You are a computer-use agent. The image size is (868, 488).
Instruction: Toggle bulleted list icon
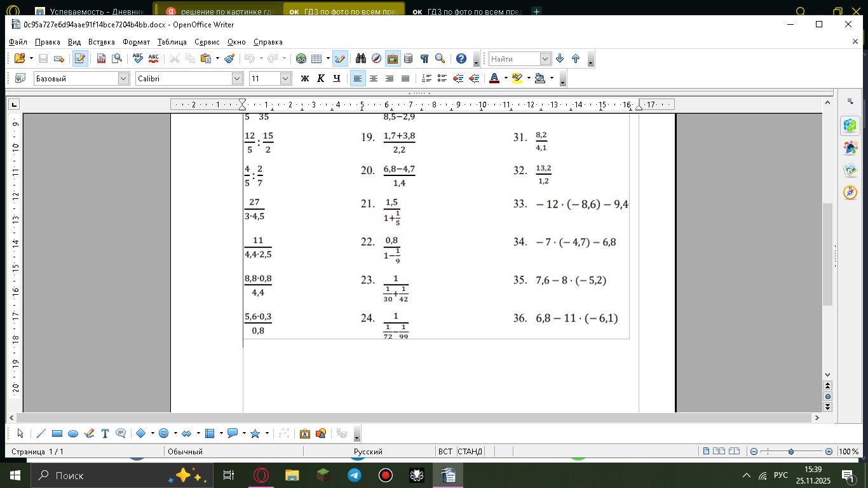[442, 78]
